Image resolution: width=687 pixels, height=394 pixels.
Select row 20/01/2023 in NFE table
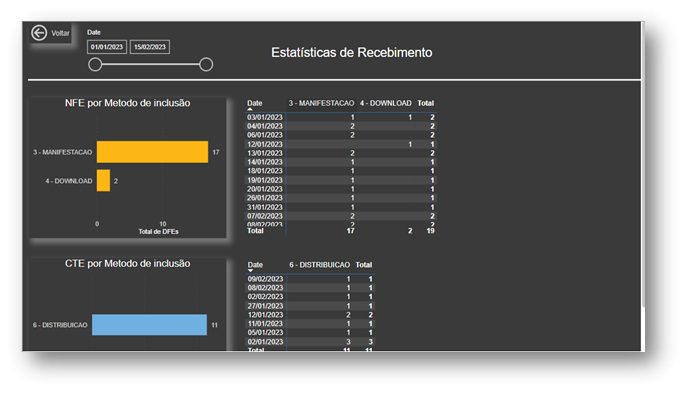pos(340,189)
